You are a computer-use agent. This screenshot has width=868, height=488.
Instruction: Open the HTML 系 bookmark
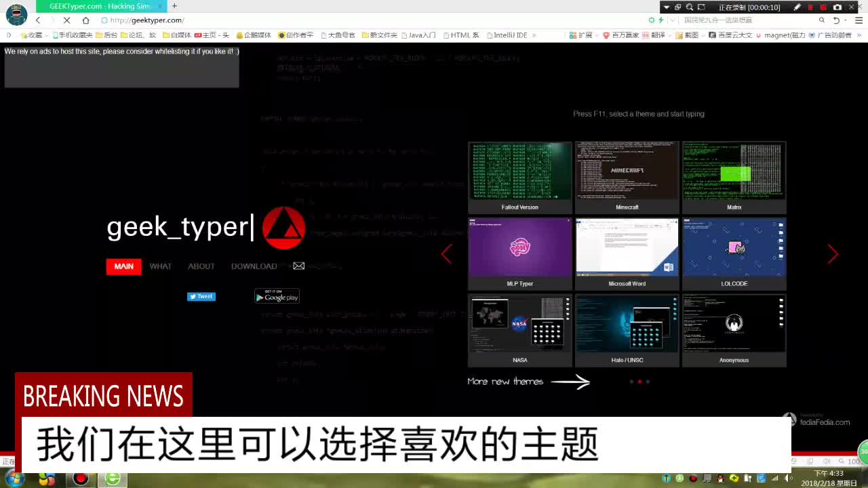click(461, 35)
